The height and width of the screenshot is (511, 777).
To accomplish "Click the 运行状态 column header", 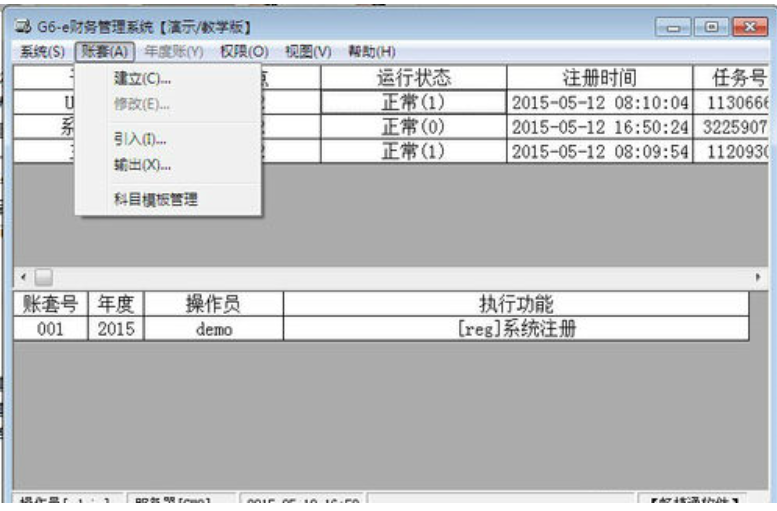I will coord(414,78).
